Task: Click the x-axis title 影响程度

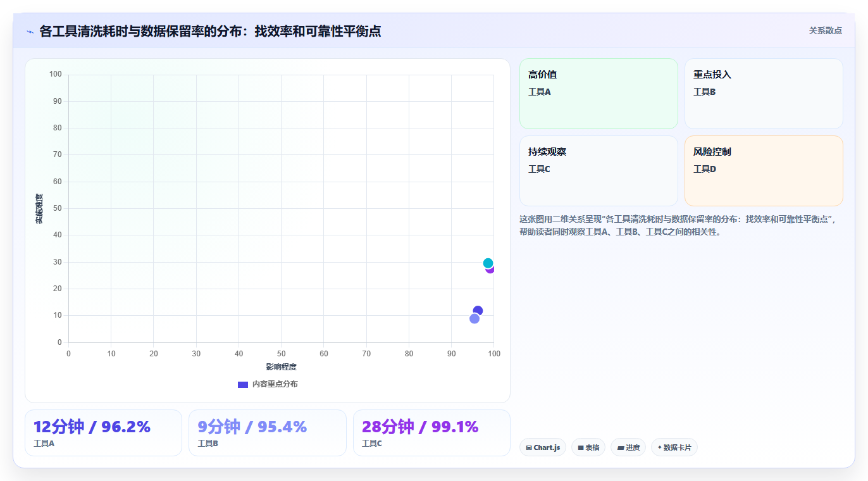Action: click(x=281, y=367)
